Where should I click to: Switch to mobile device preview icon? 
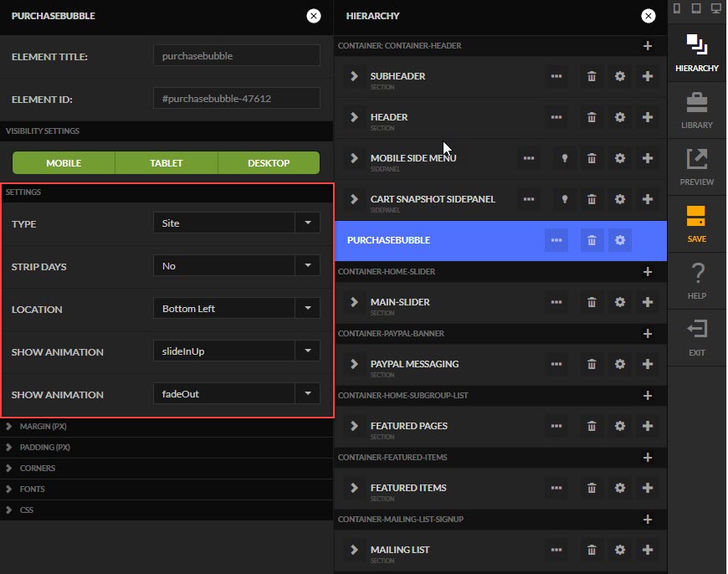tap(677, 8)
